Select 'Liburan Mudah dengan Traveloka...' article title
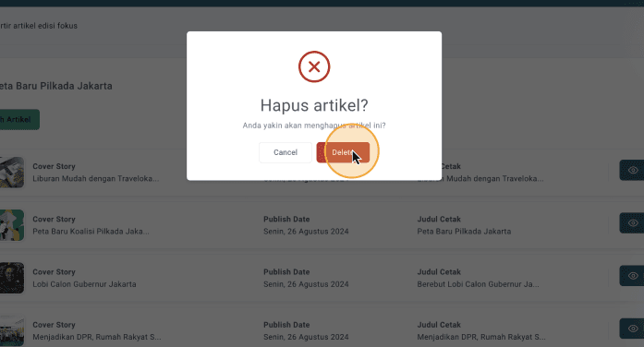Screen dimensions: 644x347 (96, 179)
